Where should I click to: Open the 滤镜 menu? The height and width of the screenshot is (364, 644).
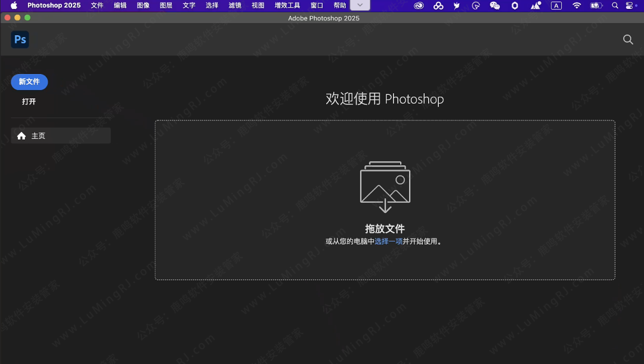click(x=235, y=5)
